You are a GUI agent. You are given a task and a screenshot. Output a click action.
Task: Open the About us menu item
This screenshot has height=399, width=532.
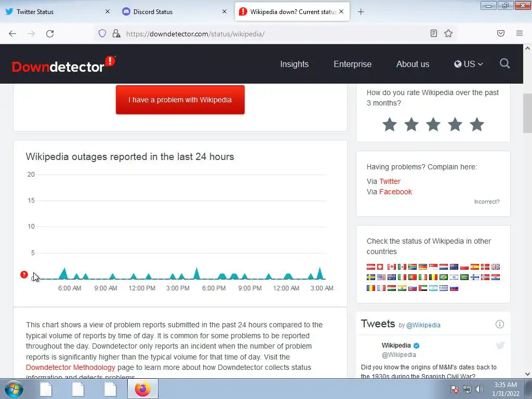[x=413, y=64]
